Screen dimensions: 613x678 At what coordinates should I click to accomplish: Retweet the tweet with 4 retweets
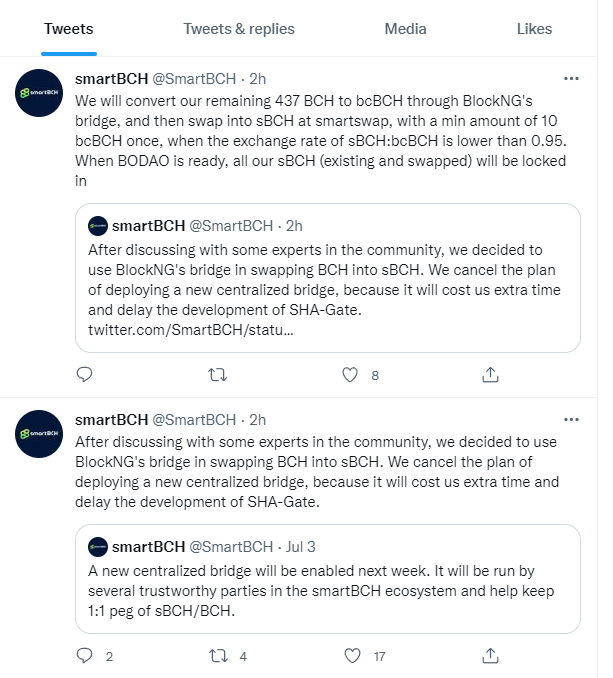[218, 656]
